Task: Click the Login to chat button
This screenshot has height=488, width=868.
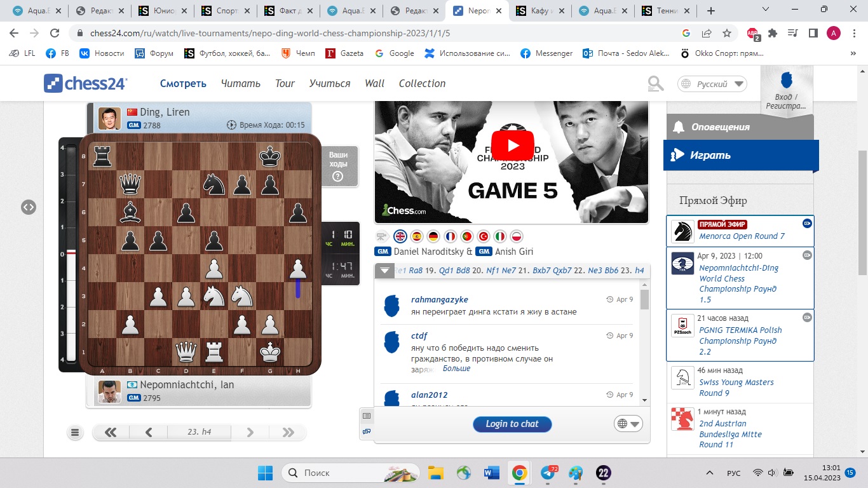Action: 512,424
